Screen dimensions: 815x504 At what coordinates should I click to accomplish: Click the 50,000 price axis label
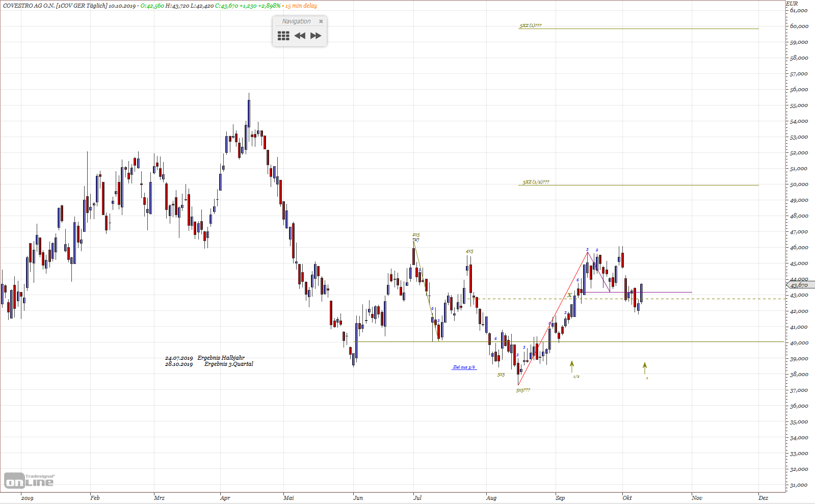[x=799, y=184]
